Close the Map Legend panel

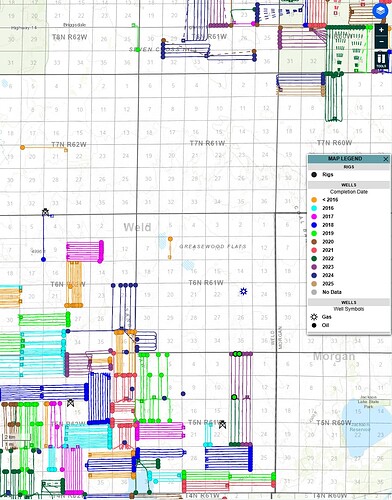386,159
